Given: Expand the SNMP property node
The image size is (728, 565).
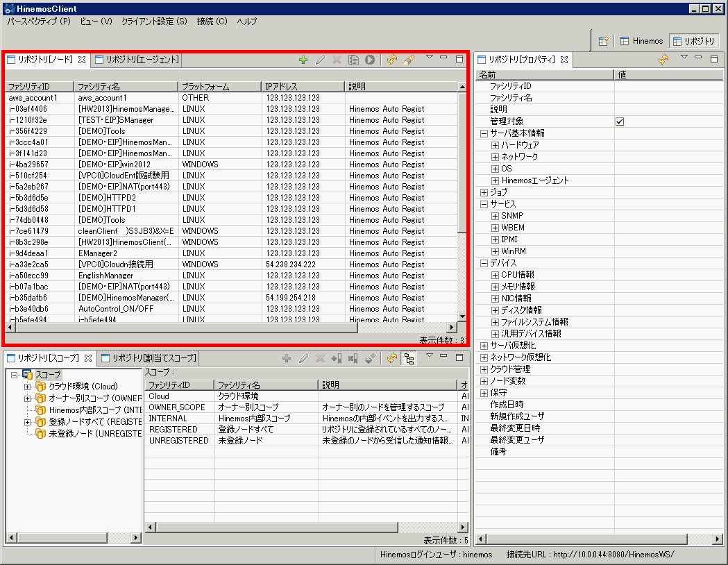Looking at the screenshot, I should (x=495, y=216).
